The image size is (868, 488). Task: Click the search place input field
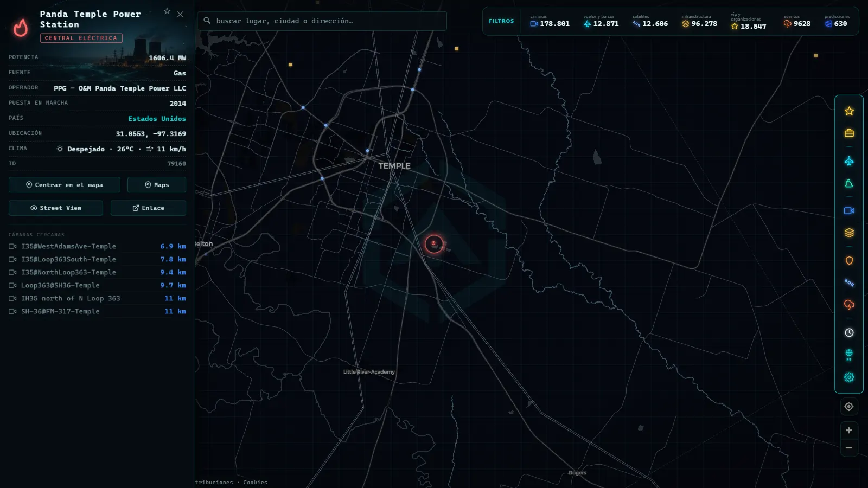(x=322, y=21)
